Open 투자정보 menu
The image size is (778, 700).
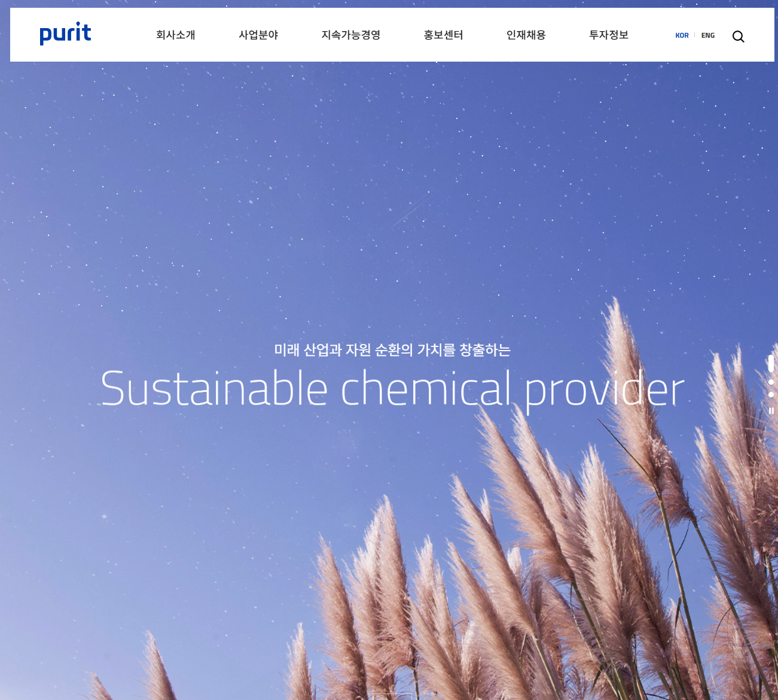(609, 35)
